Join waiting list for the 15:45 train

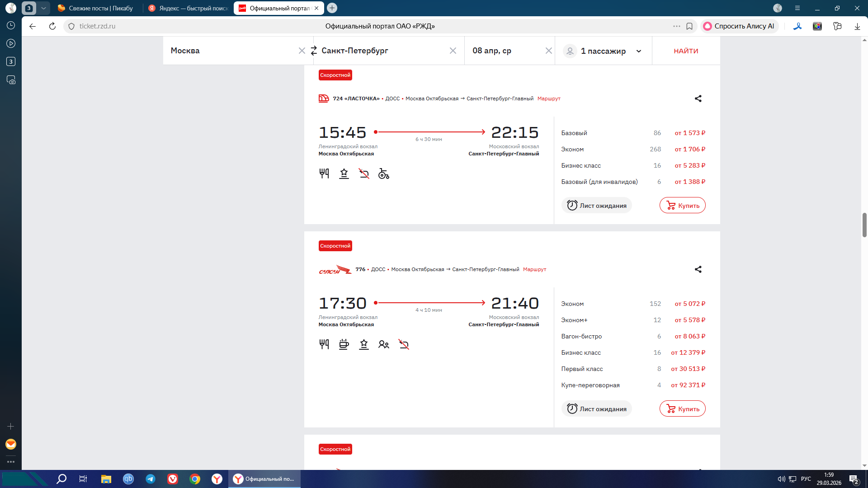597,205
